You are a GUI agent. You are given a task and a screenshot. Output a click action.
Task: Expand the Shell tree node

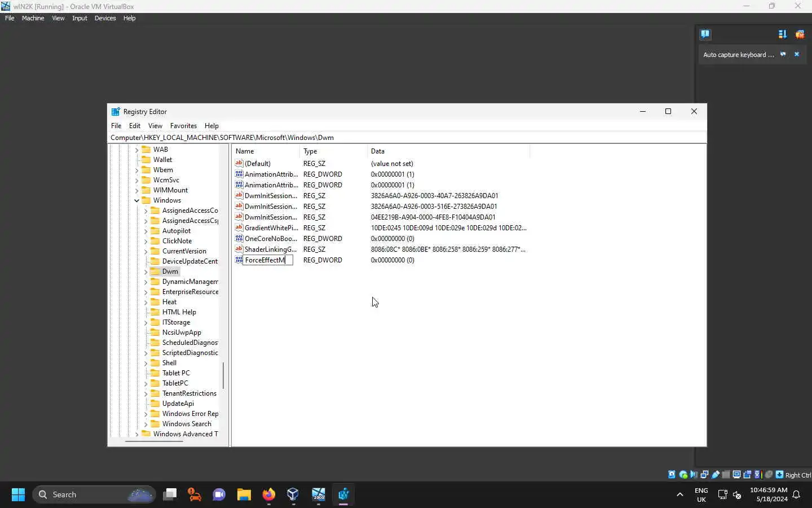point(145,363)
